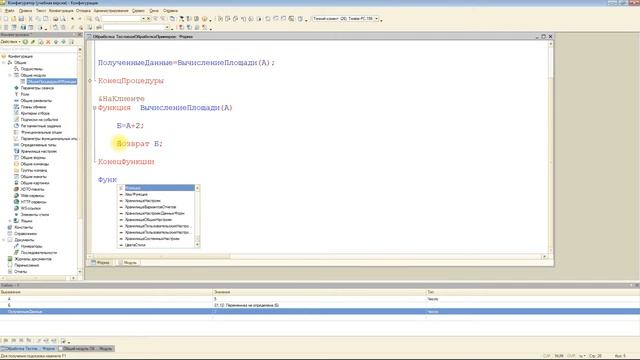
Task: Select Роли in the tree
Action: [25, 94]
